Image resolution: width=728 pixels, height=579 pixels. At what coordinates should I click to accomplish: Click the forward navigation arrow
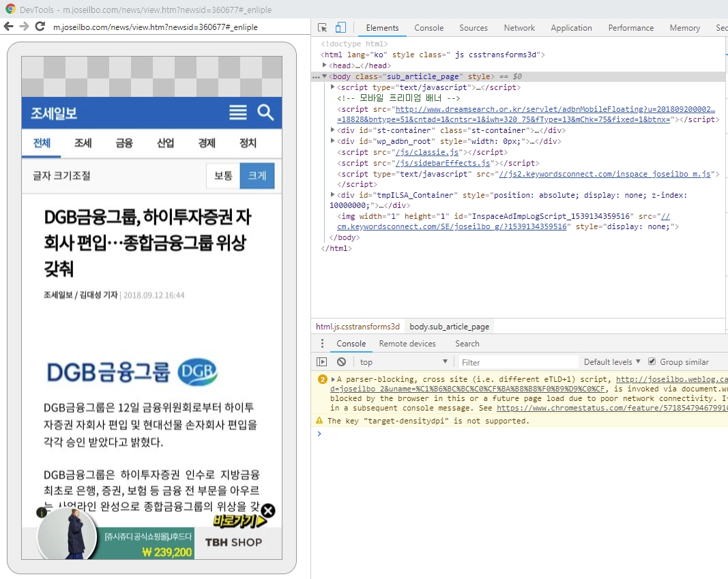24,27
